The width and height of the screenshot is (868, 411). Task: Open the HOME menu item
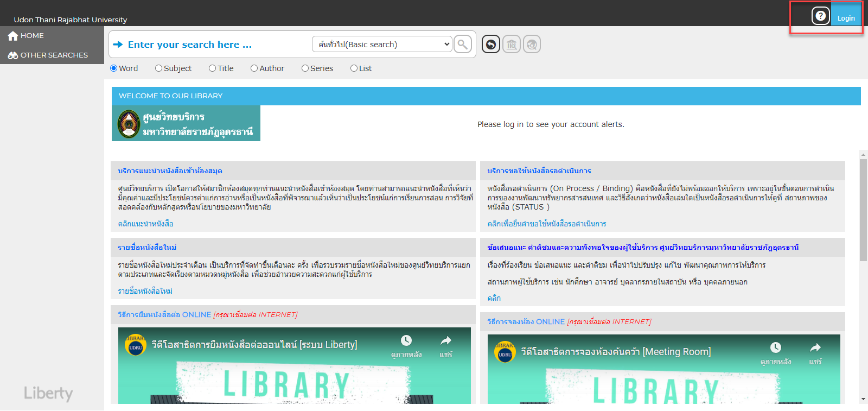[52, 36]
